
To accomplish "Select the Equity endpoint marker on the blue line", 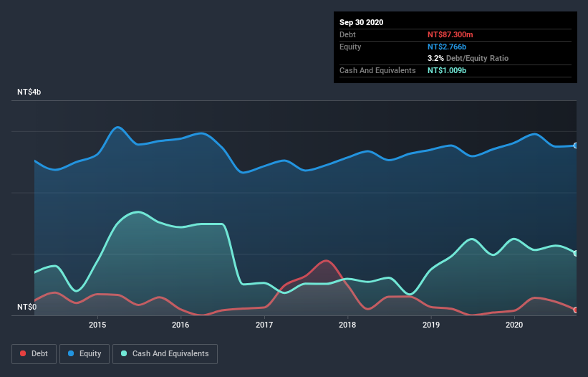I will point(575,145).
